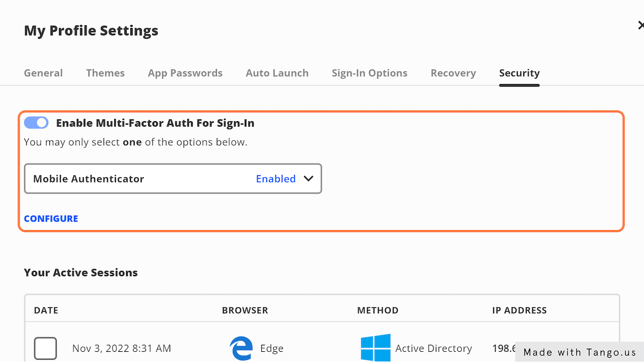Select the App Passwords tab
This screenshot has width=644, height=362.
(x=185, y=72)
